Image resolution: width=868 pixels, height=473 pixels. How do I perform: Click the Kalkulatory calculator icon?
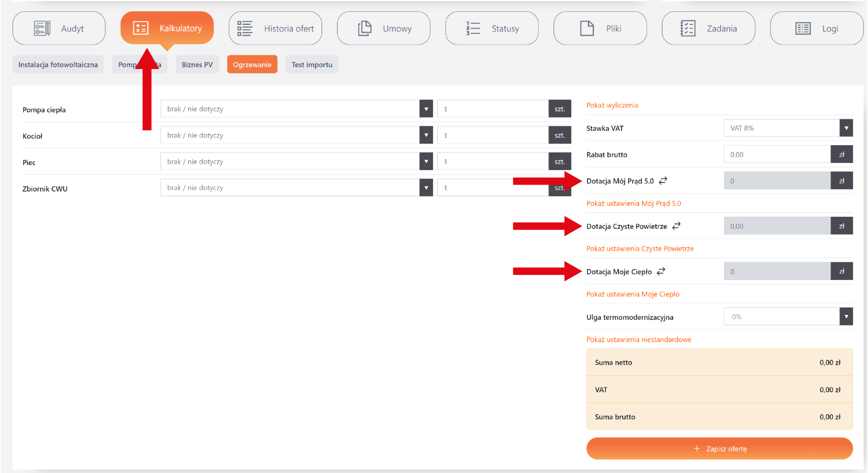click(x=141, y=28)
